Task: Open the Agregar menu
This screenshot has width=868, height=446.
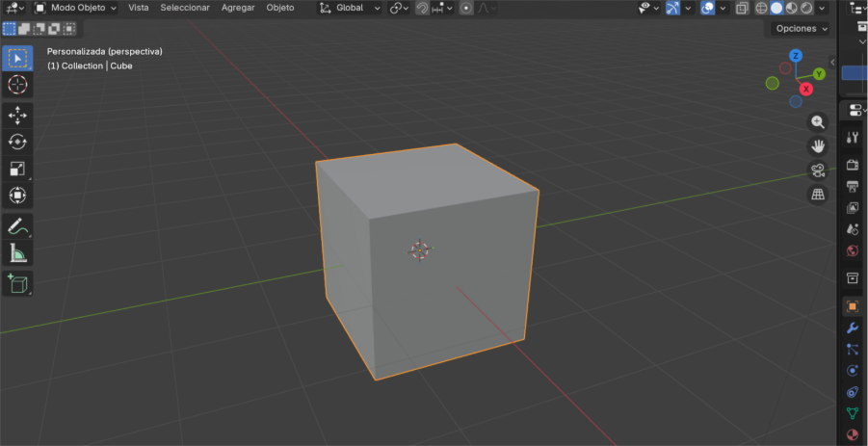Action: pyautogui.click(x=238, y=8)
